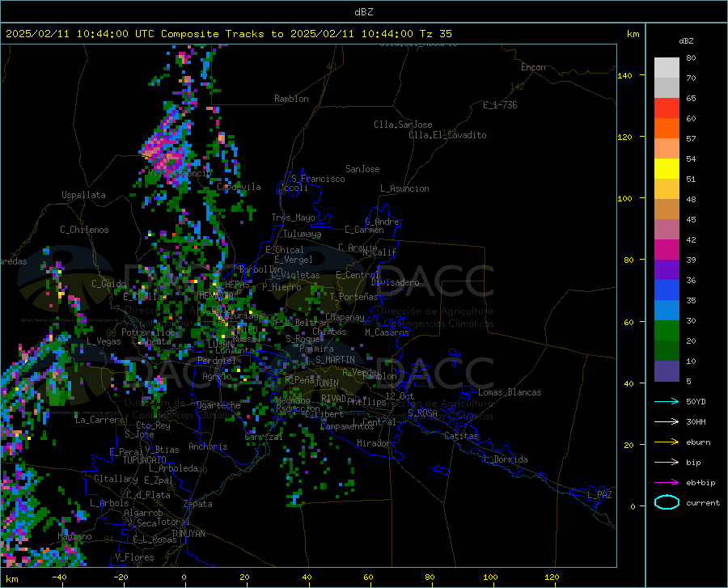Screen dimensions: 728x588
Task: Click the V_Flores map label
Action: tap(134, 557)
